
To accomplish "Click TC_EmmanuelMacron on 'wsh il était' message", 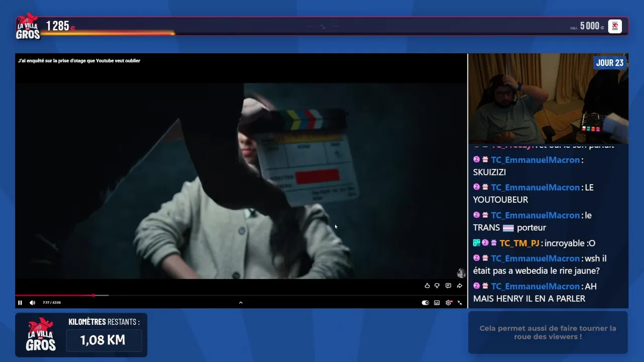I will coord(535,258).
